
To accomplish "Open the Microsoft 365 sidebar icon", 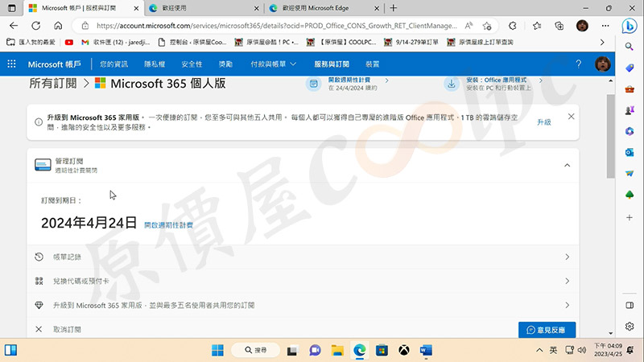I will pos(630,131).
